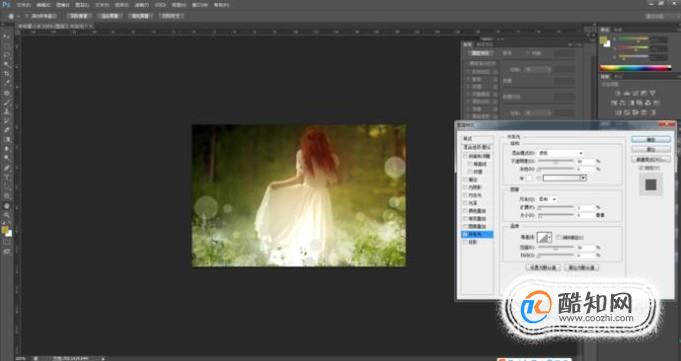Select the Gradient tool
This screenshot has width=681, height=361.
(7, 139)
